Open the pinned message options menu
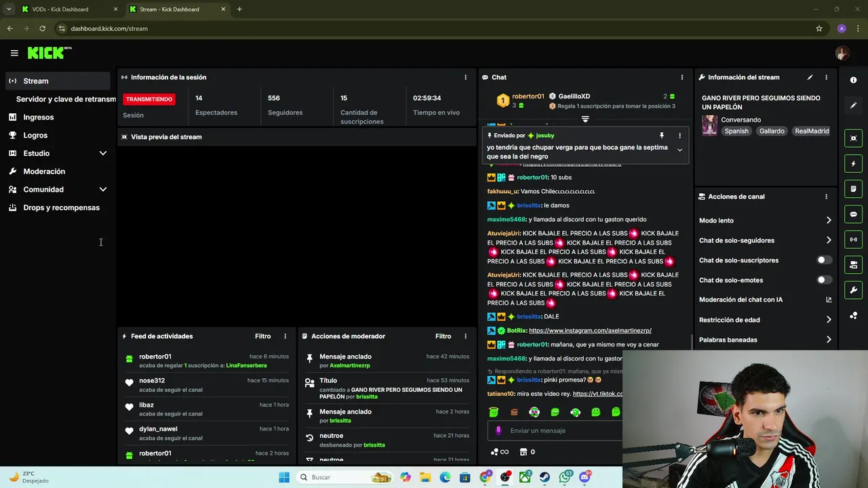This screenshot has height=488, width=868. [679, 136]
